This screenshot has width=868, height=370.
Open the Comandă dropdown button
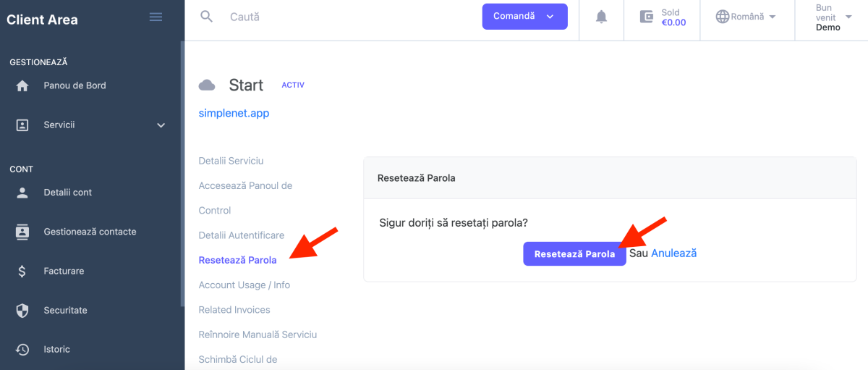tap(524, 17)
